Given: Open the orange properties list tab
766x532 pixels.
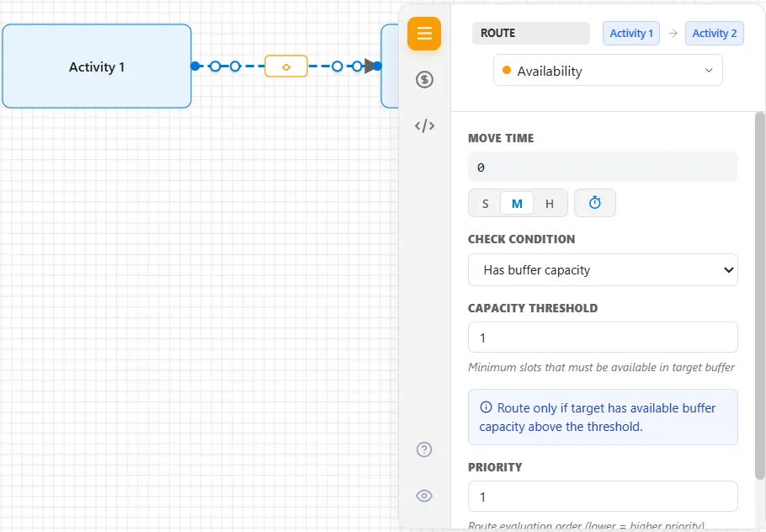Looking at the screenshot, I should (424, 34).
